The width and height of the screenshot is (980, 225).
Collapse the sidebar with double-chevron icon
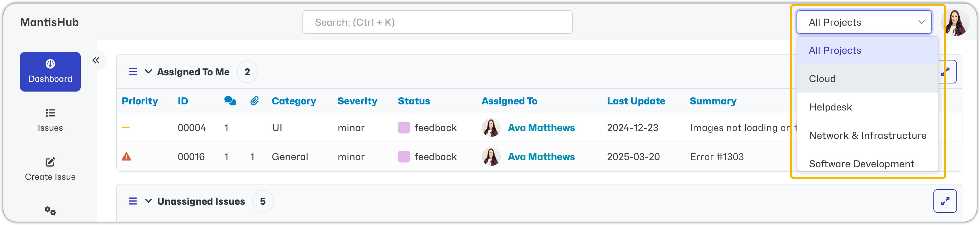(x=96, y=60)
